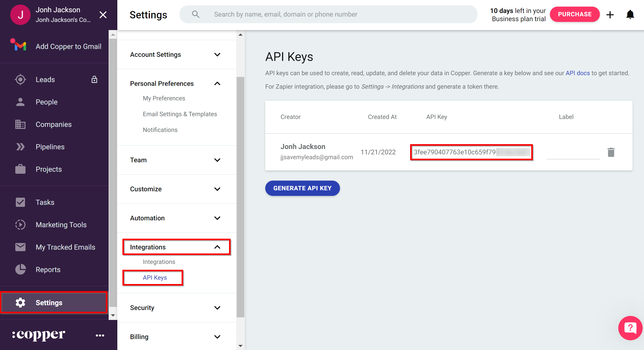
Task: Open the Marketing Tools play icon
Action: tap(20, 225)
